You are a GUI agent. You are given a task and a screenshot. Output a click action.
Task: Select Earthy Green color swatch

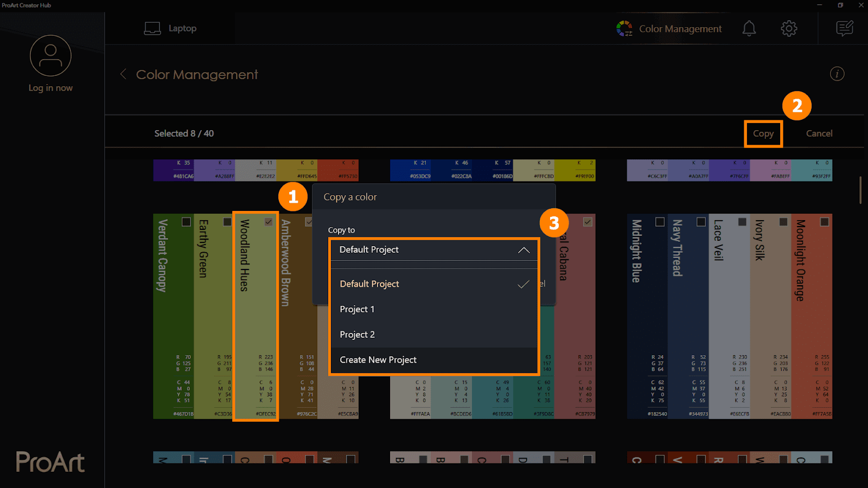point(214,316)
